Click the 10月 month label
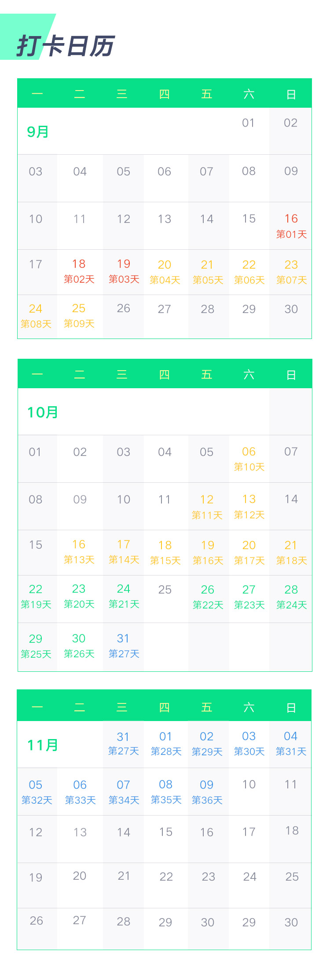This screenshot has width=330, height=980. coord(43,412)
